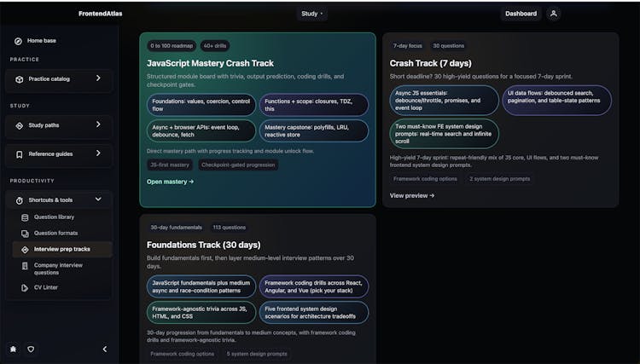Click the Study paths diamond icon
The image size is (640, 364).
(19, 125)
